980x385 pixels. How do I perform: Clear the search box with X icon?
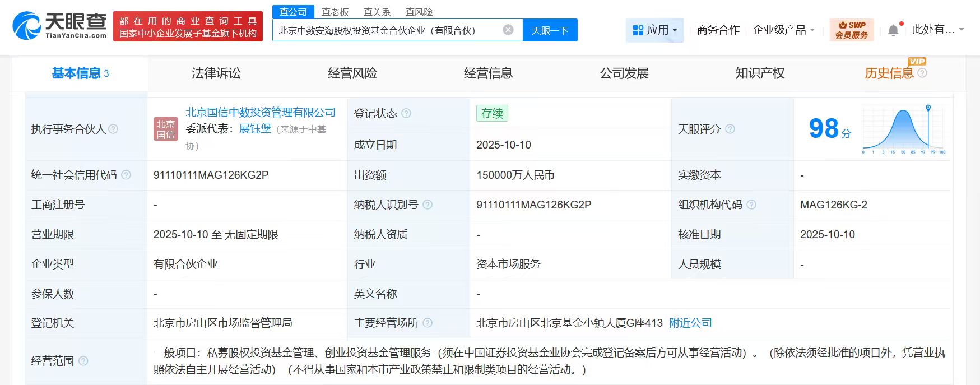[508, 30]
